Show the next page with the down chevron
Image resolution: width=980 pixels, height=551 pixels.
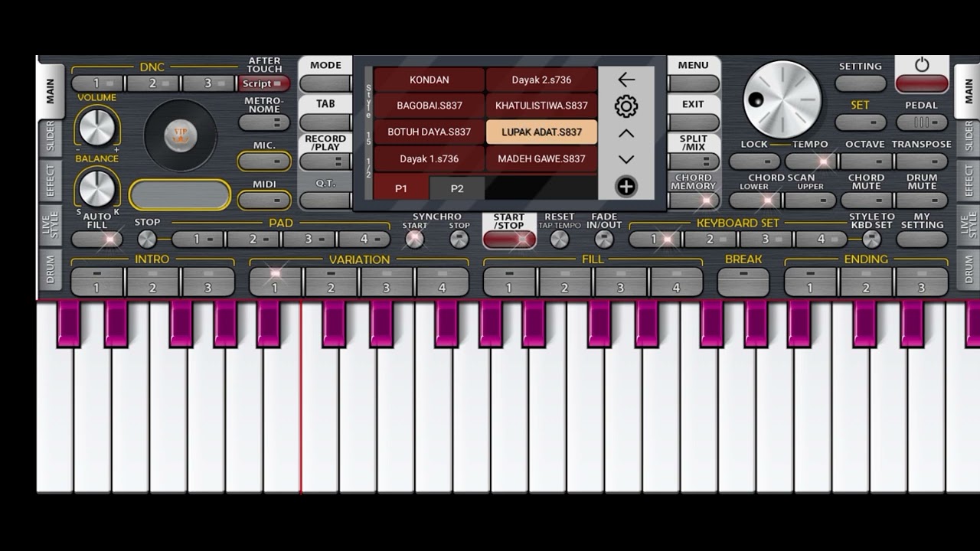click(626, 159)
